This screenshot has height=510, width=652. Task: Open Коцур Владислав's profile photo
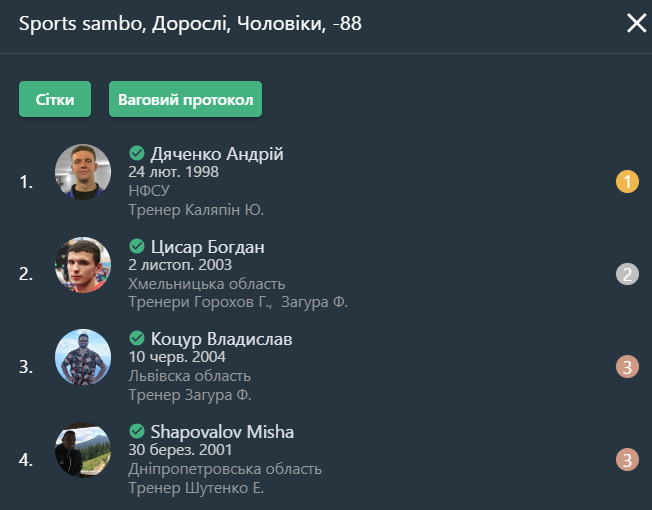[83, 357]
